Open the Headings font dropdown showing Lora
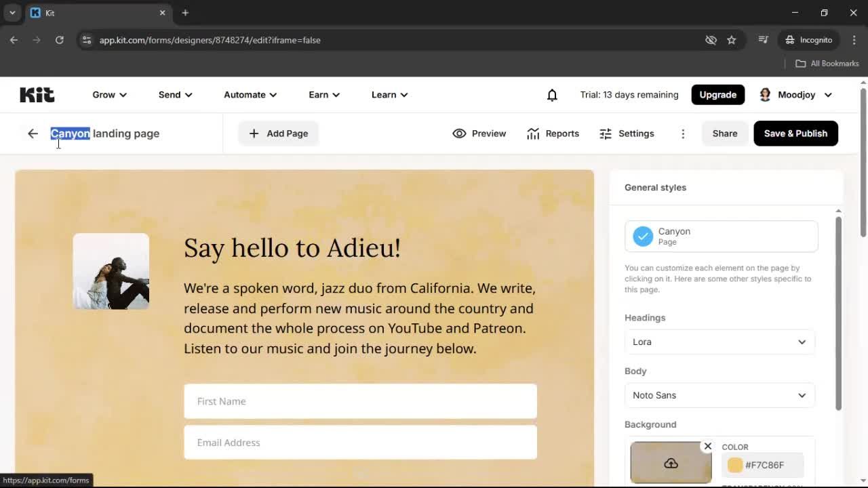The image size is (868, 488). tap(719, 342)
